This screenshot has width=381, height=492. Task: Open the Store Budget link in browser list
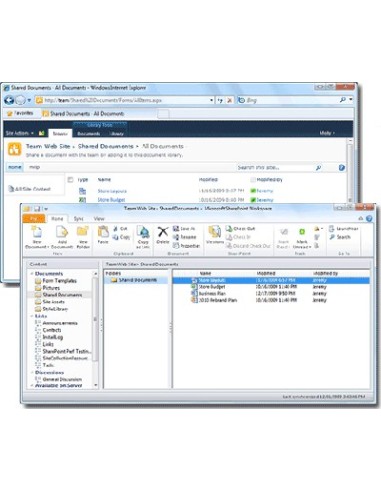[111, 200]
